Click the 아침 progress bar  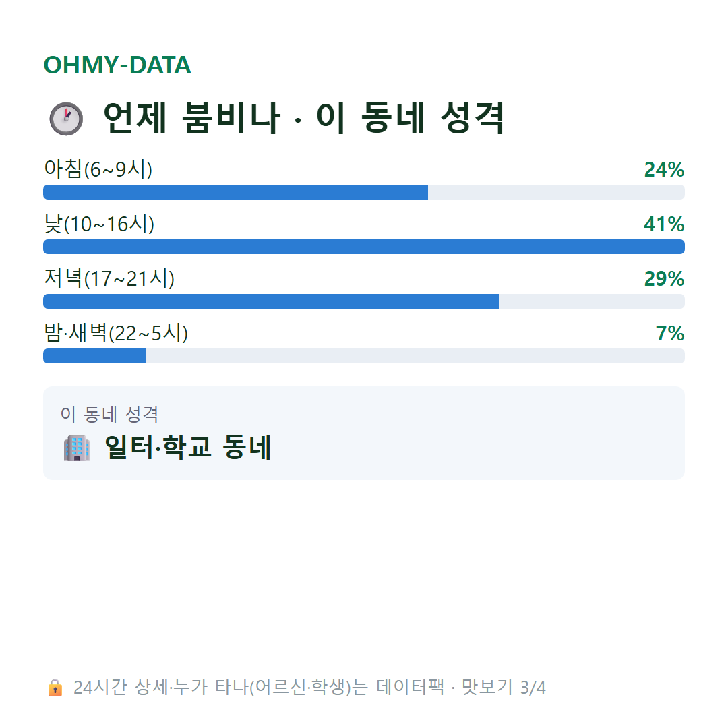[x=364, y=192]
